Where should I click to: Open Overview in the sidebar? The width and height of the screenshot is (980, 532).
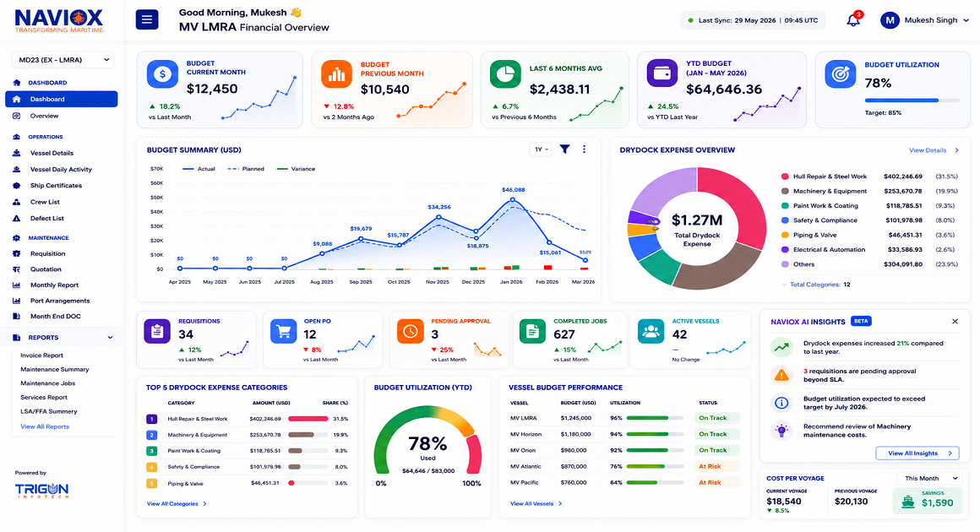coord(45,117)
